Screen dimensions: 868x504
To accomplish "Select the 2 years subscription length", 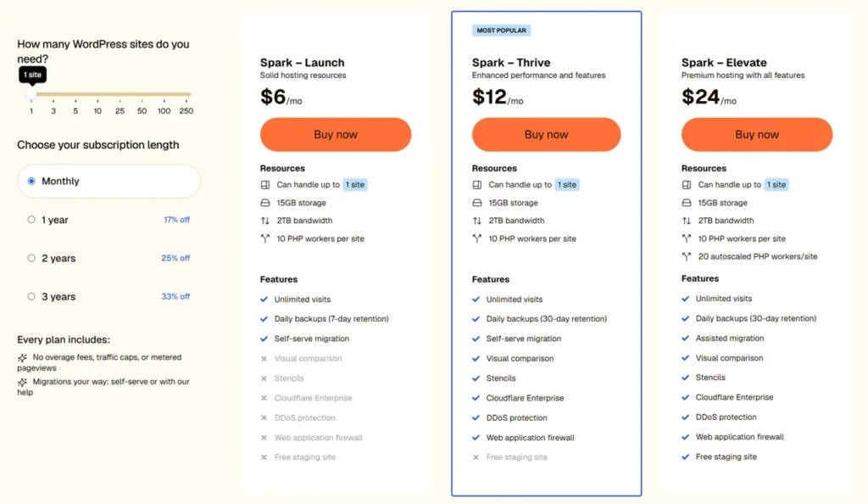I will 31,258.
